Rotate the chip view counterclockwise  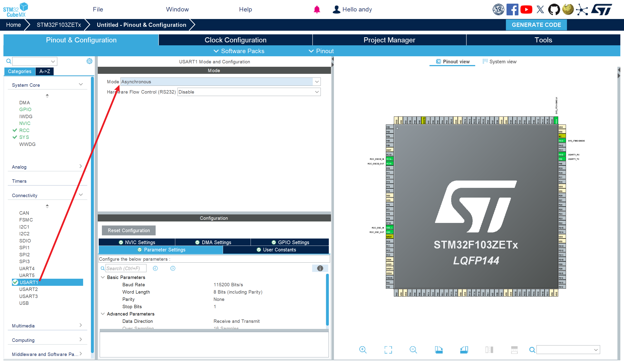pyautogui.click(x=464, y=350)
